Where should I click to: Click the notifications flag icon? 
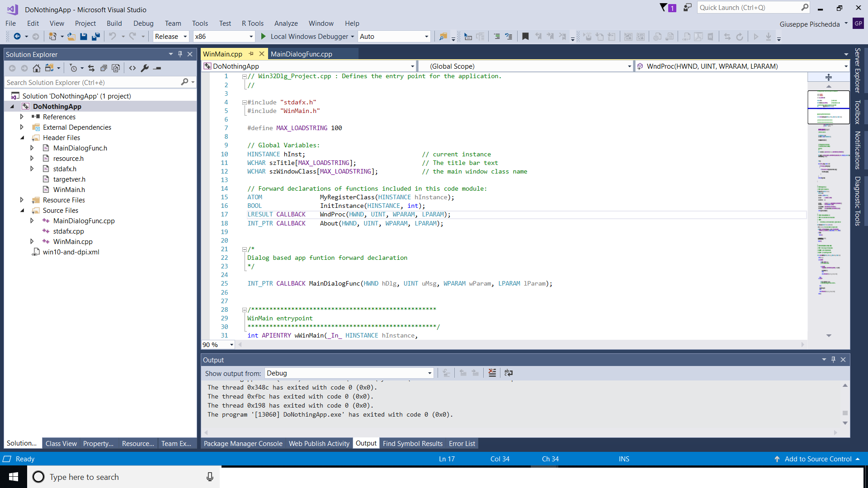pyautogui.click(x=668, y=8)
